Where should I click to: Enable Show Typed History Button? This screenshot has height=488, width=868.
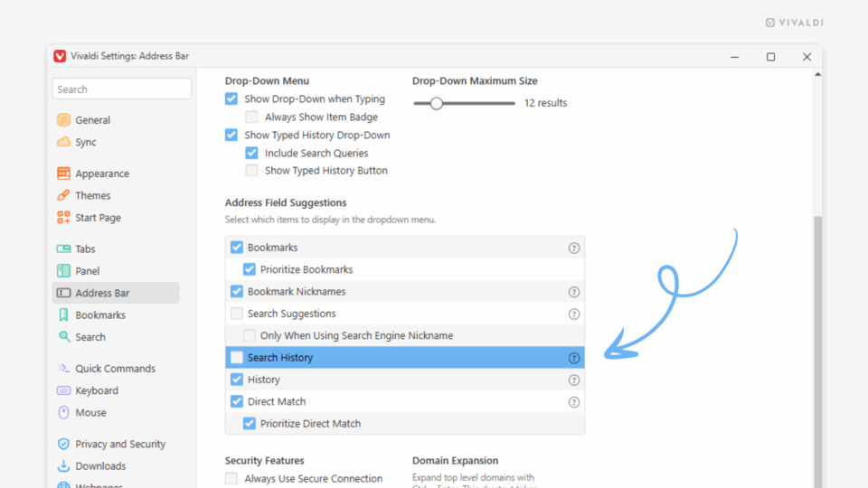[252, 171]
